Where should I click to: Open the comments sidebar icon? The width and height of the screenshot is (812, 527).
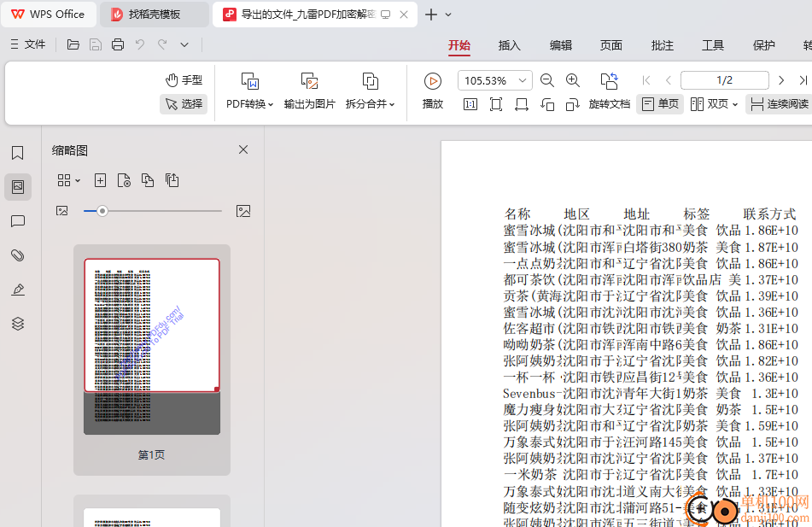tap(18, 221)
